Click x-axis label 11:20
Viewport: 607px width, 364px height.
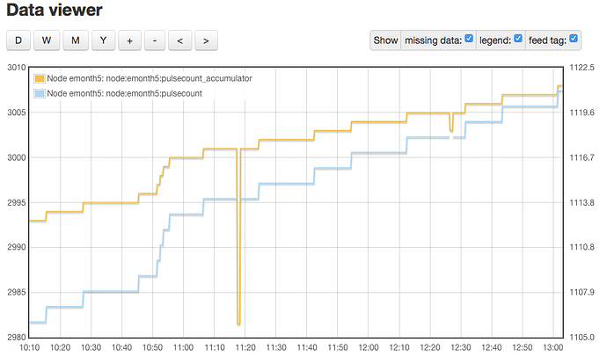point(245,347)
